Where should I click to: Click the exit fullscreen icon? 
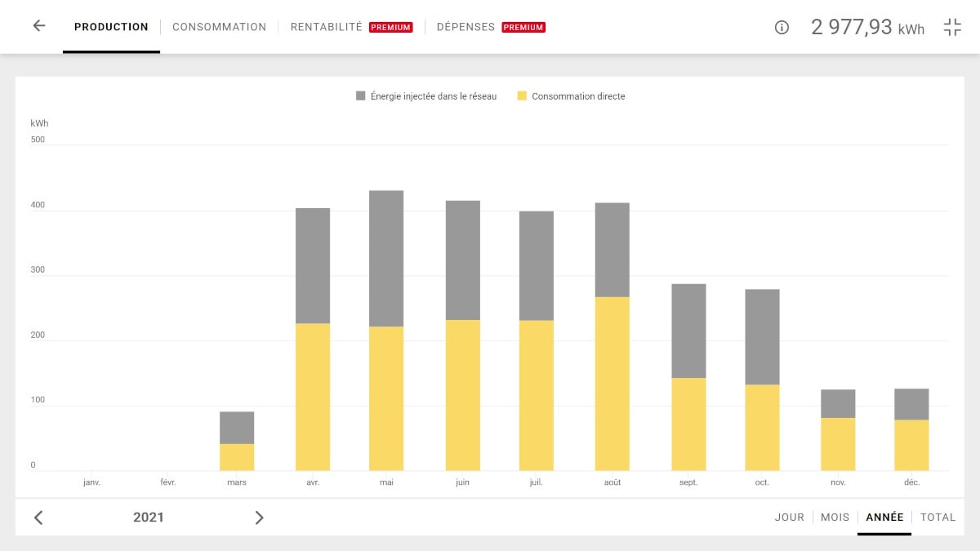tap(952, 27)
